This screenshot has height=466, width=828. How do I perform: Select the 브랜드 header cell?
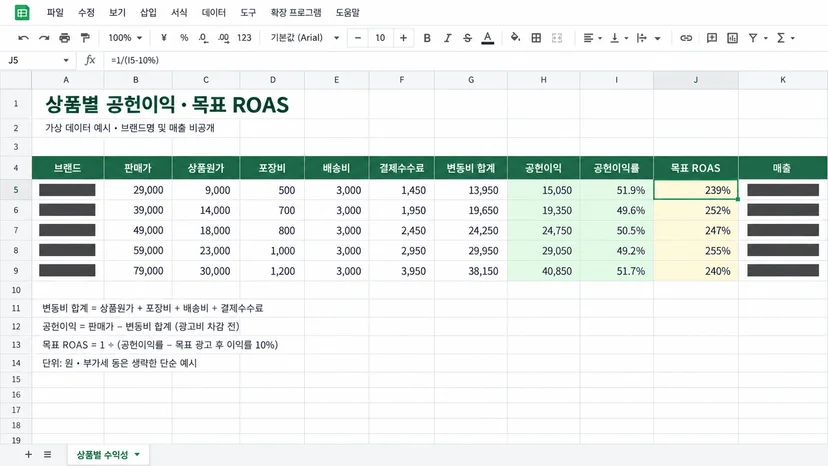[68, 168]
